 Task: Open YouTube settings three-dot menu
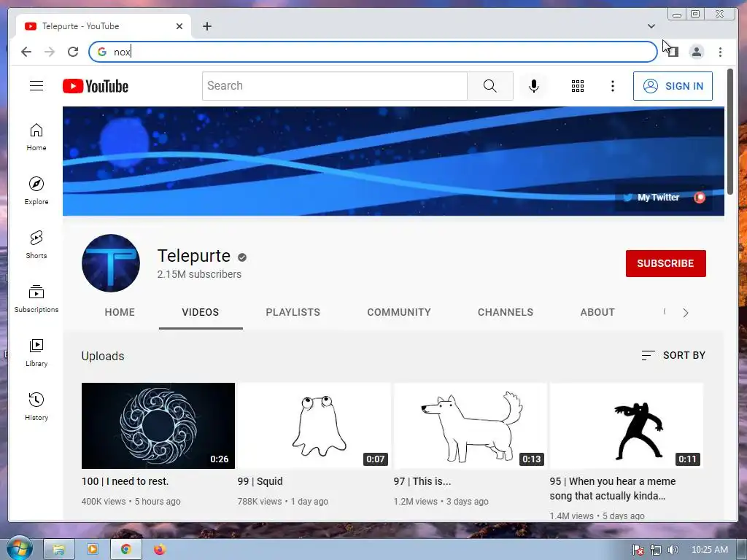(613, 86)
